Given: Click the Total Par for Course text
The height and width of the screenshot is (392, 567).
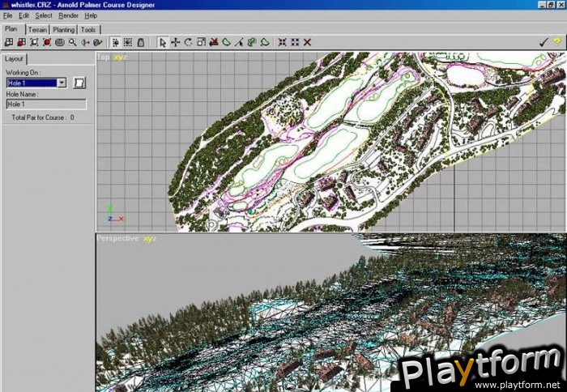Looking at the screenshot, I should click(x=43, y=117).
